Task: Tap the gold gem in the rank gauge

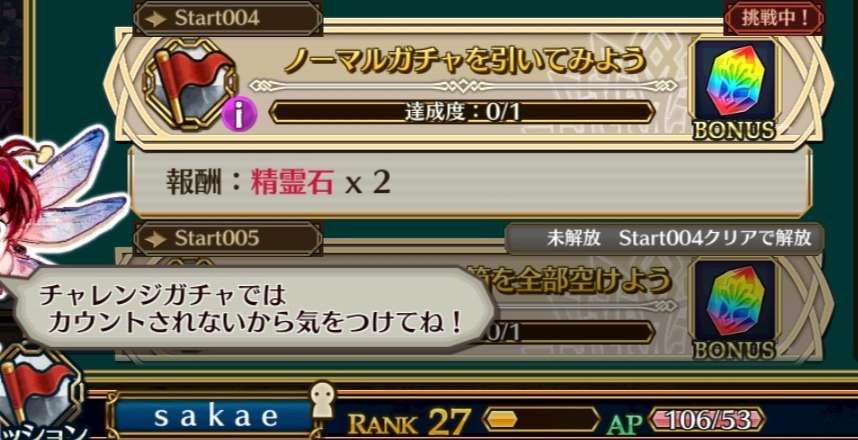Action: point(502,420)
